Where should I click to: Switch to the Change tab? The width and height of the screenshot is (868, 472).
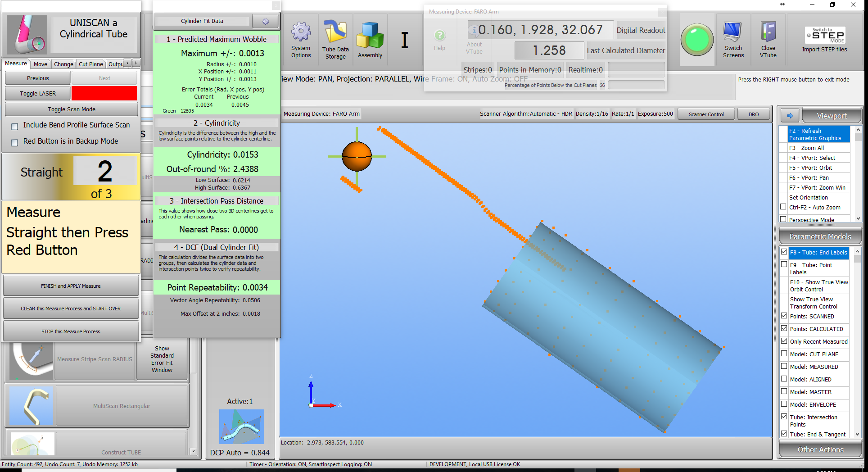click(x=63, y=64)
